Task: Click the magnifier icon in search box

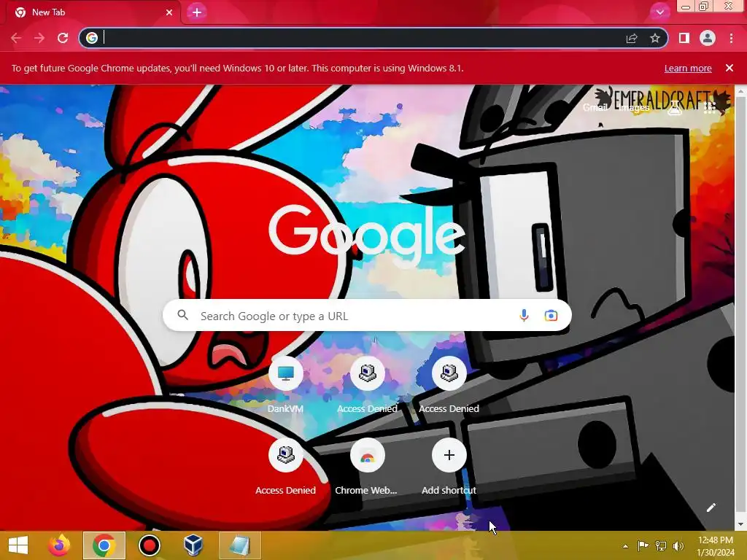Action: click(183, 315)
